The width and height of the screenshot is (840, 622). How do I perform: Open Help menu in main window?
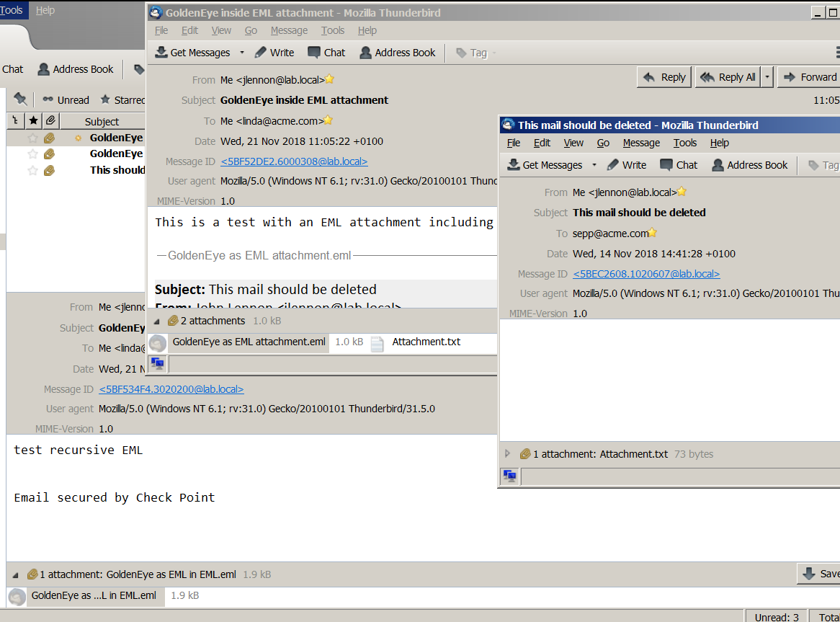[45, 10]
